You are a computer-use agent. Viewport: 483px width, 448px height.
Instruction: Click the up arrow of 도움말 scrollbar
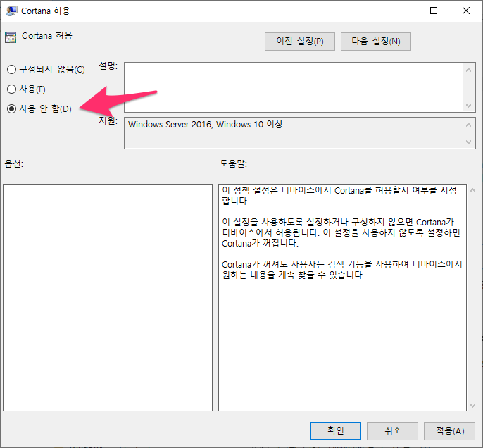pos(473,190)
